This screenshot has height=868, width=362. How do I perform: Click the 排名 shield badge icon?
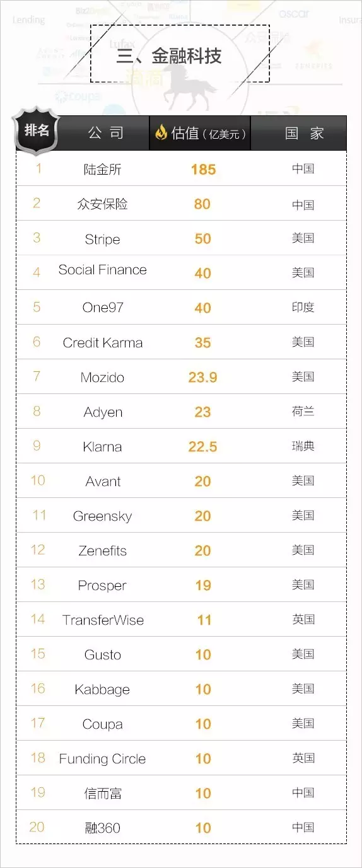(x=37, y=130)
